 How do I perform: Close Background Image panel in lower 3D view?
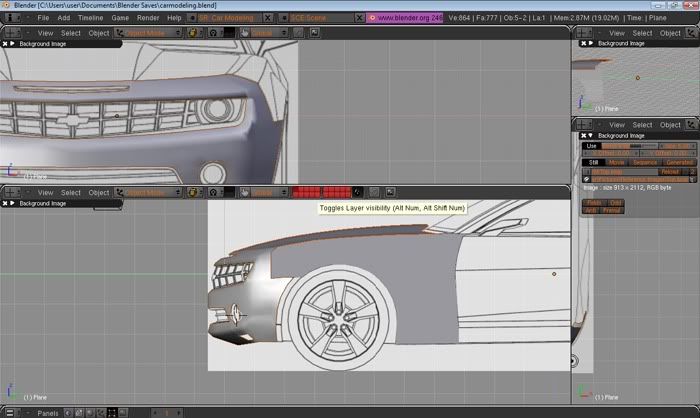pos(5,203)
